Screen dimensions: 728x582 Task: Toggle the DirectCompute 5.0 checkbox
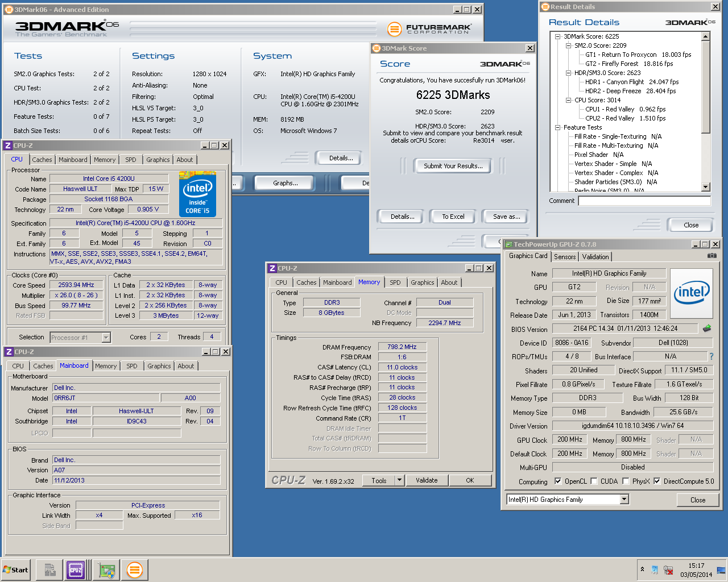(657, 481)
